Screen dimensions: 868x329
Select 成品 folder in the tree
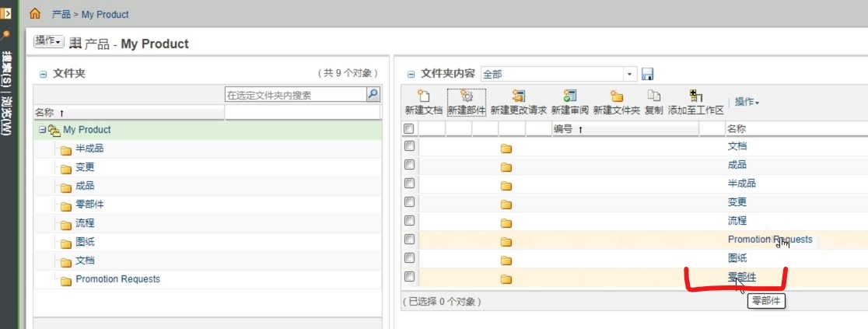click(x=86, y=186)
